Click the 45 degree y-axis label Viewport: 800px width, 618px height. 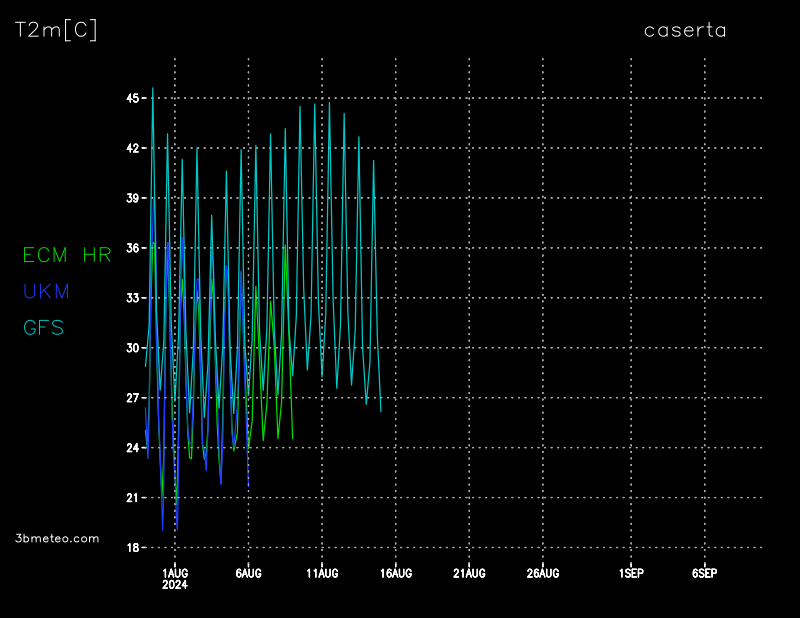[132, 98]
